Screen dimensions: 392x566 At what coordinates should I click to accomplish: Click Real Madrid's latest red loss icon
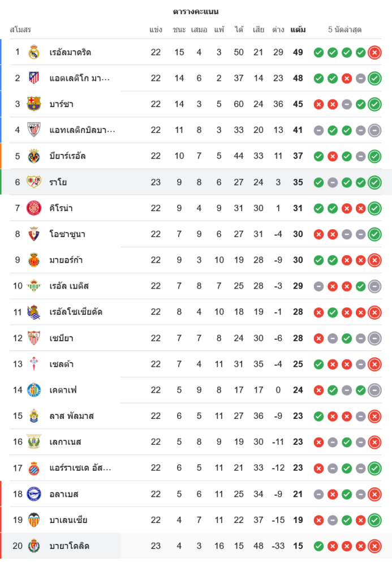[x=374, y=53]
